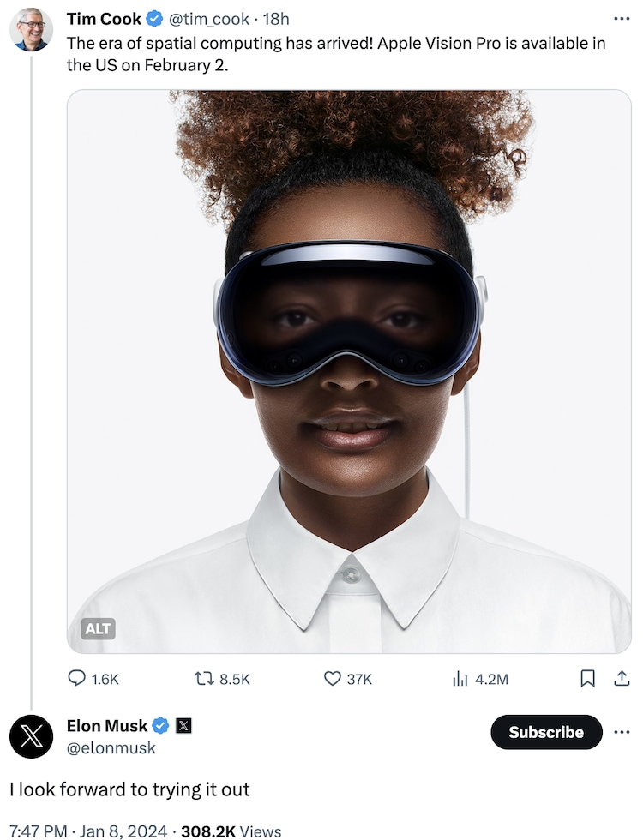
Task: Click the share upload icon
Action: [621, 678]
